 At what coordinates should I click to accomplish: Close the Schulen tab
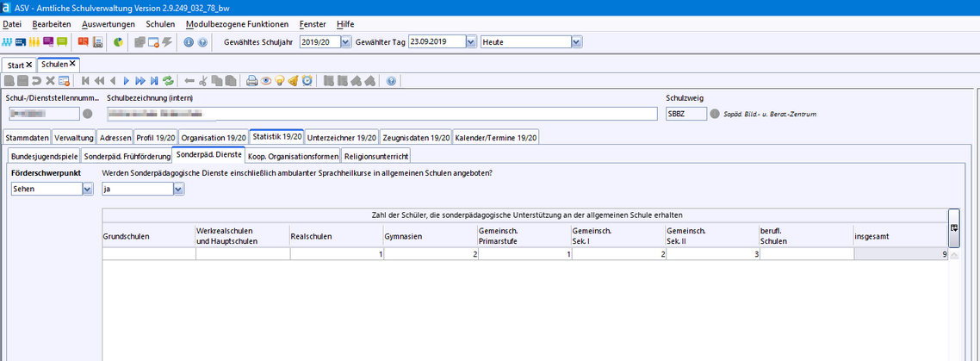pos(73,65)
